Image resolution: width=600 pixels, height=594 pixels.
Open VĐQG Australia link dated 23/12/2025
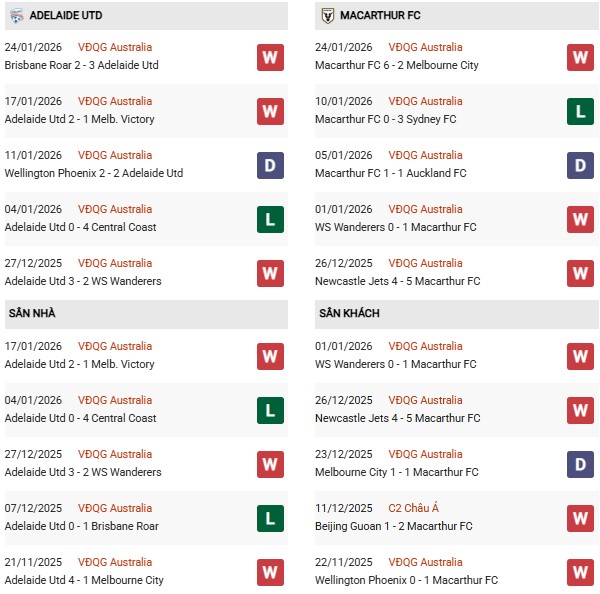point(425,454)
